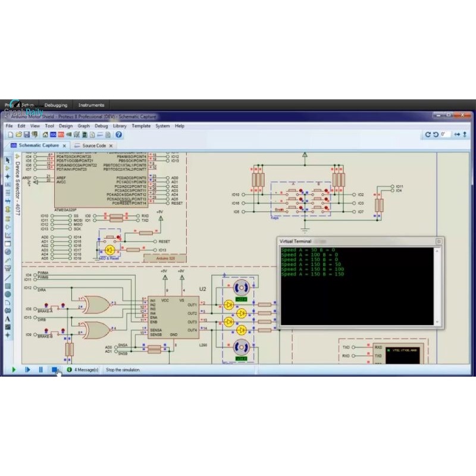Screen dimensions: 476x476
Task: Select the Component Mode tool in sidebar
Action: (8, 168)
